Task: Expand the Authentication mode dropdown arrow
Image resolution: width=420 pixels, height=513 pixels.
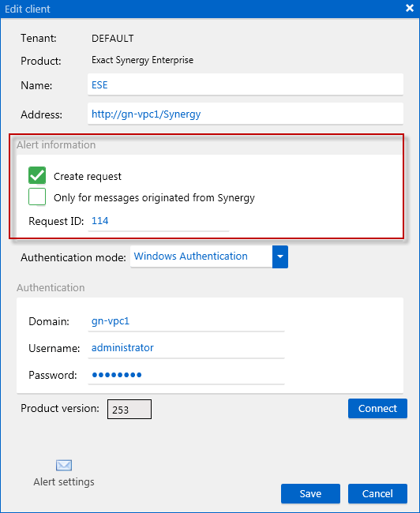Action: [x=280, y=256]
